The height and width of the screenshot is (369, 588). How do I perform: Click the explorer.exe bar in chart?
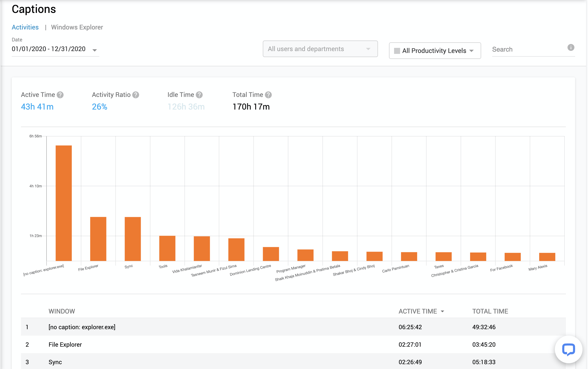(64, 203)
